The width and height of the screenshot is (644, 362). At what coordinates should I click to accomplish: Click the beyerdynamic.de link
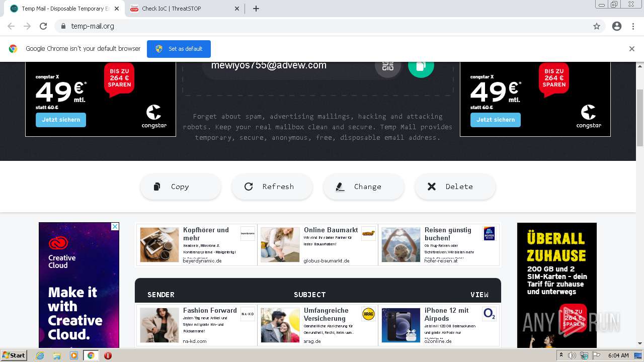tap(202, 261)
